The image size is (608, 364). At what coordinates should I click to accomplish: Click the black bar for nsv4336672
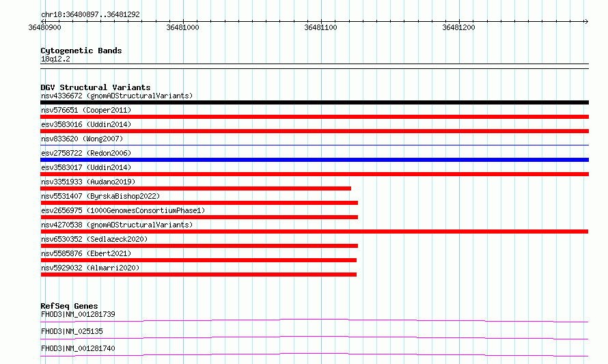(314, 102)
